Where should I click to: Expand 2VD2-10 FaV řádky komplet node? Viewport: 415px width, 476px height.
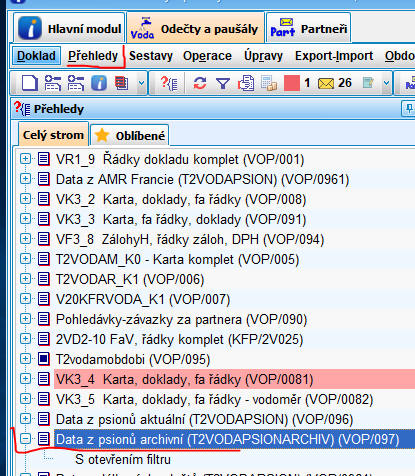point(25,339)
